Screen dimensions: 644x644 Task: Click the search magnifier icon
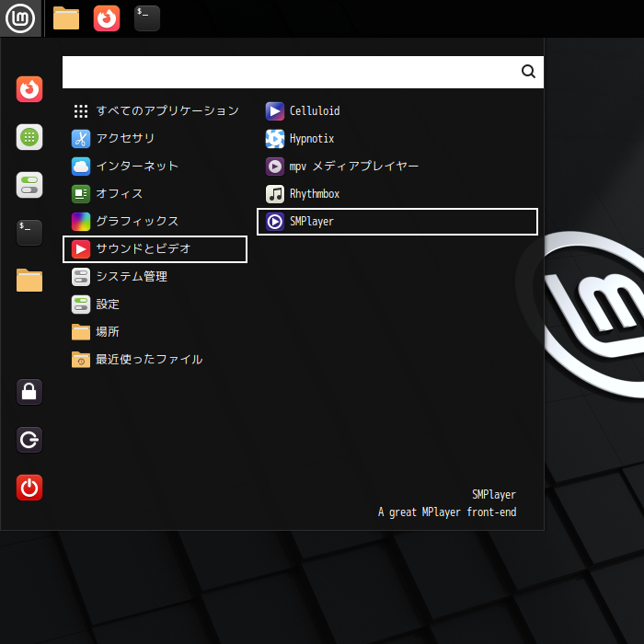pyautogui.click(x=528, y=72)
